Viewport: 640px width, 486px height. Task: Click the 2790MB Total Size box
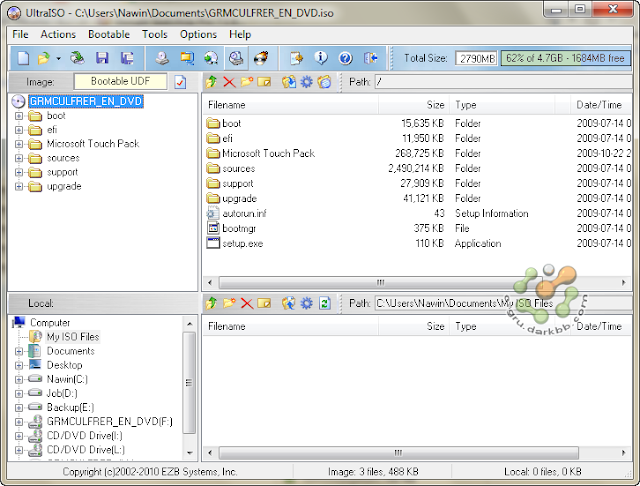coord(477,58)
